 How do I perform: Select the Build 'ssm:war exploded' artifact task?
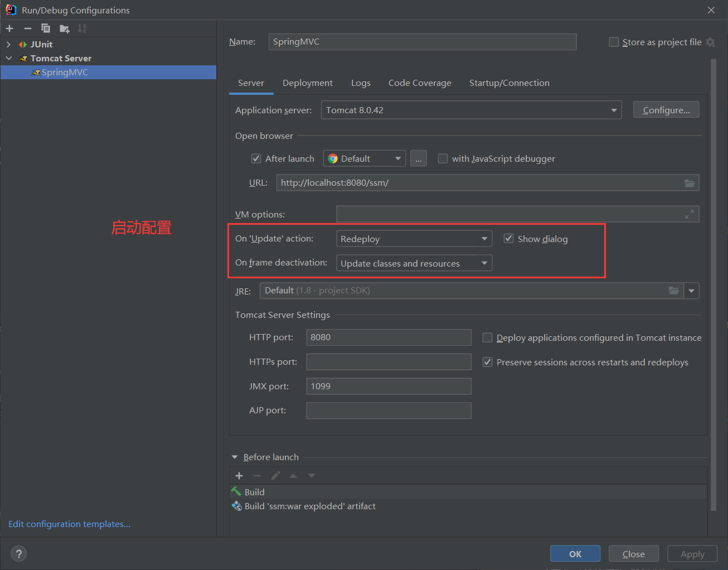468,506
